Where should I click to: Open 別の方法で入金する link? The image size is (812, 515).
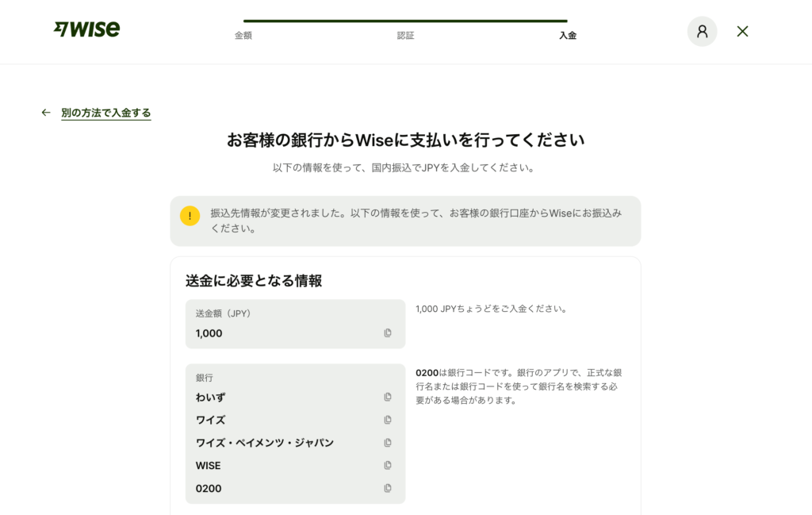coord(105,112)
